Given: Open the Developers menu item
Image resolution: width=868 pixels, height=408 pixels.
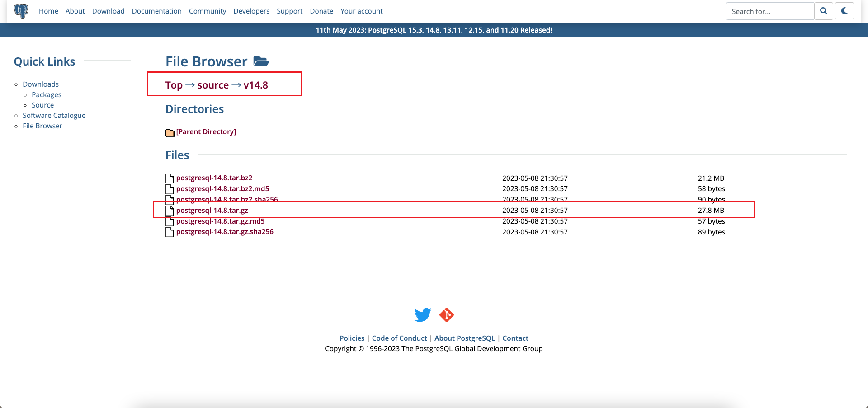Looking at the screenshot, I should (251, 11).
